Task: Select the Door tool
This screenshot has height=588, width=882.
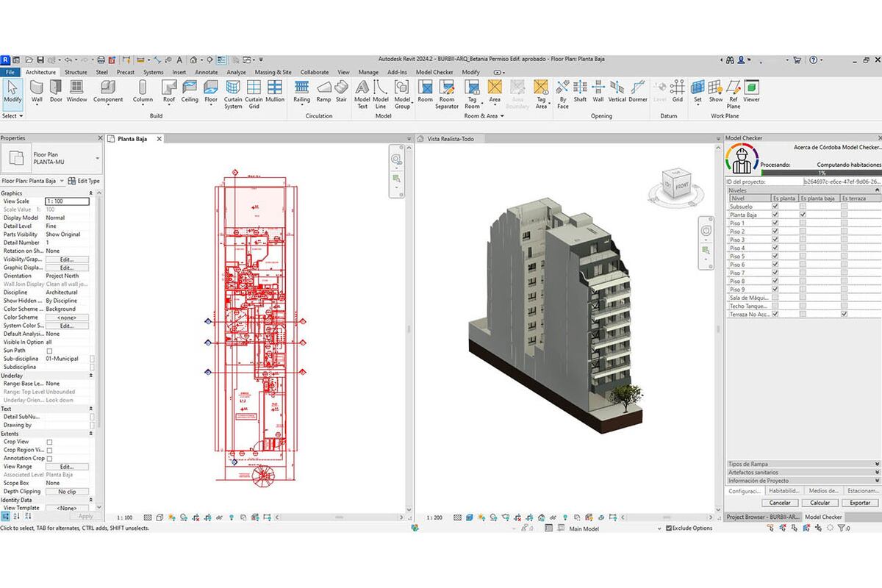Action: pos(56,90)
